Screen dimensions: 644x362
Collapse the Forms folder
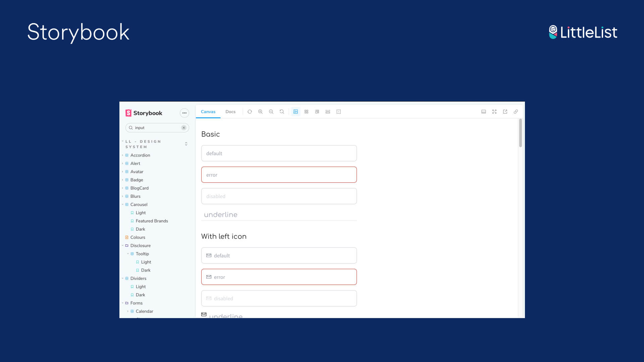point(136,303)
